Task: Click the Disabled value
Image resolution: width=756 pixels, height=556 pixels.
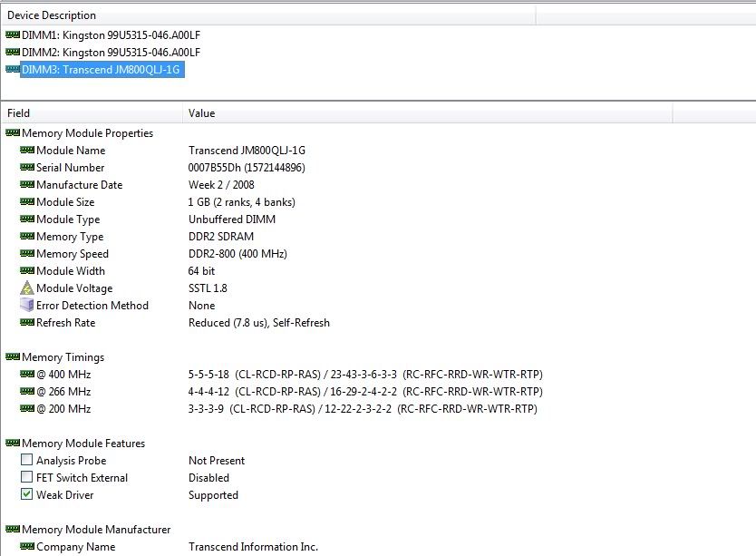Action: [x=208, y=478]
